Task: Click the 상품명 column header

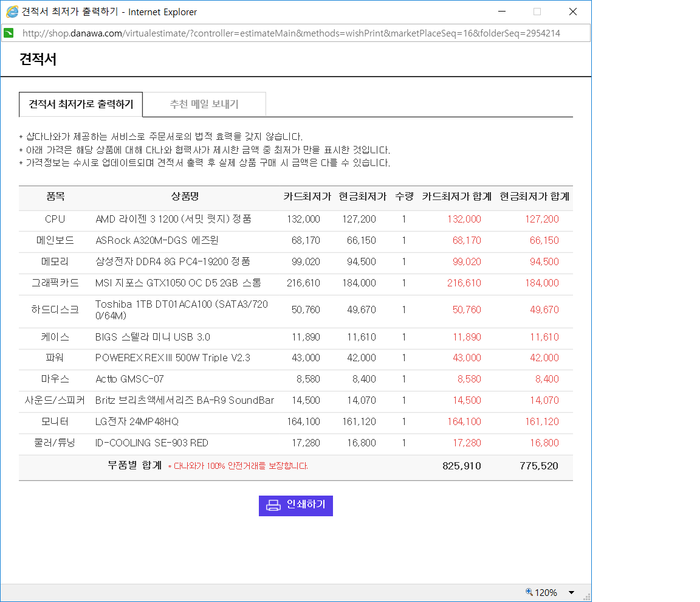Action: [185, 196]
